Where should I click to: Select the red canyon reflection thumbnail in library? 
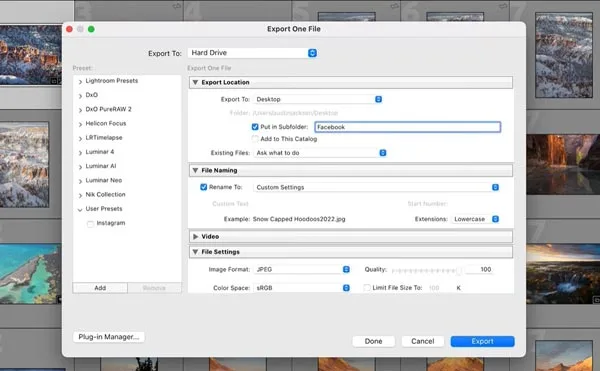coord(563,164)
